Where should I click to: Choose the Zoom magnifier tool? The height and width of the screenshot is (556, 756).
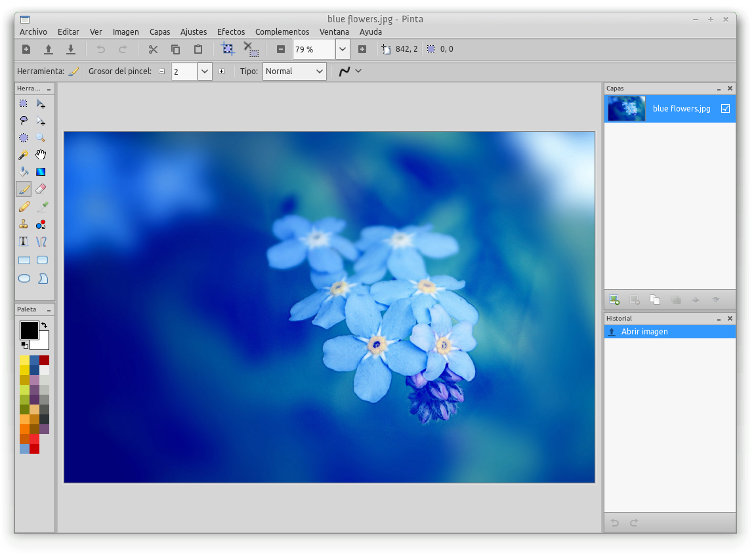(x=41, y=138)
